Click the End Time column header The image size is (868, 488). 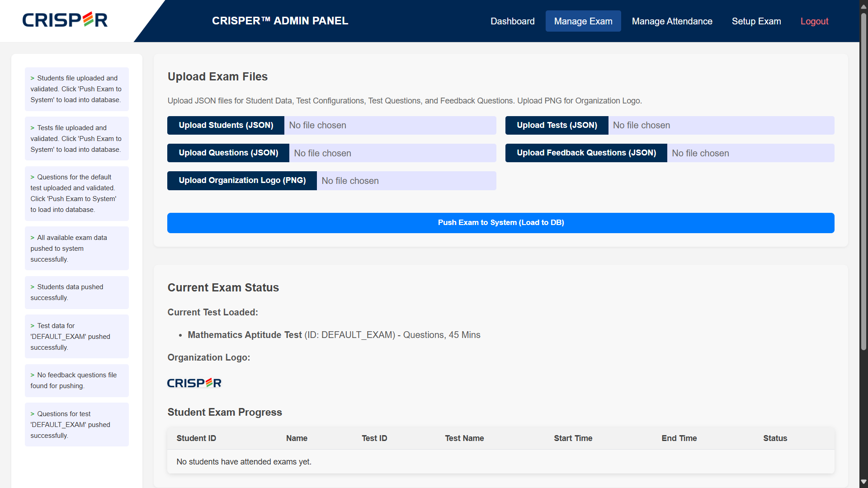click(x=679, y=438)
